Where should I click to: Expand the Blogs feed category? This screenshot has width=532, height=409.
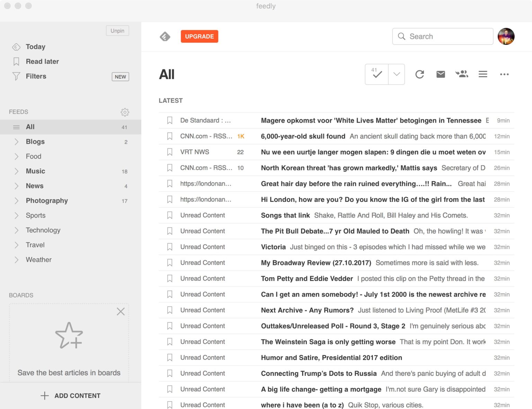[x=16, y=142]
